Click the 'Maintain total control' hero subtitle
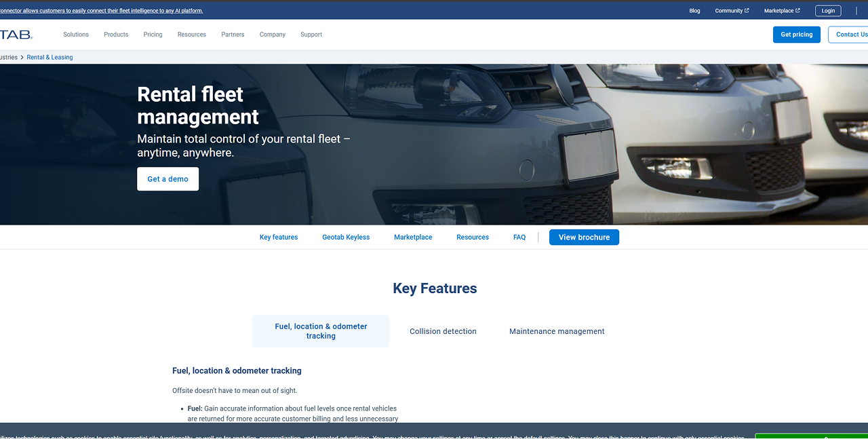 [244, 146]
